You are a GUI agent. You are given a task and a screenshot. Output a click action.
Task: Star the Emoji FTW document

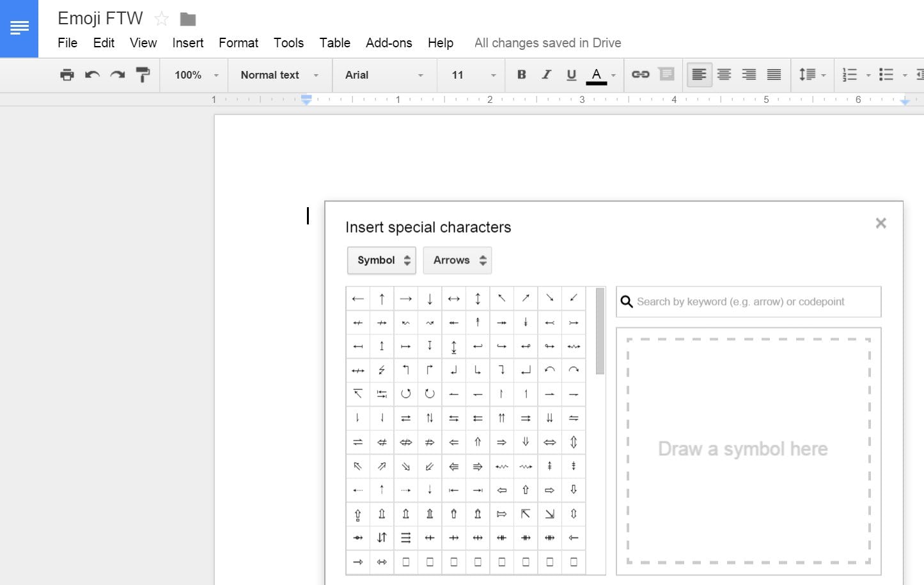click(162, 19)
